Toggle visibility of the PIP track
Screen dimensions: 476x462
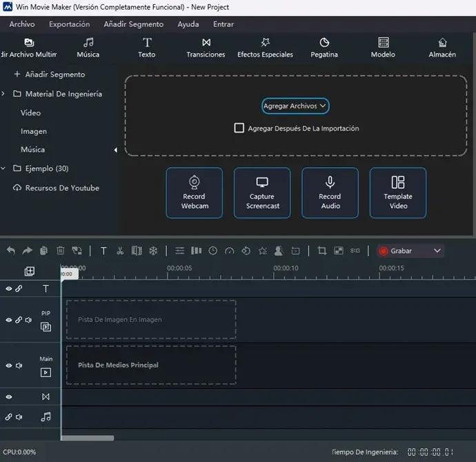pyautogui.click(x=9, y=320)
